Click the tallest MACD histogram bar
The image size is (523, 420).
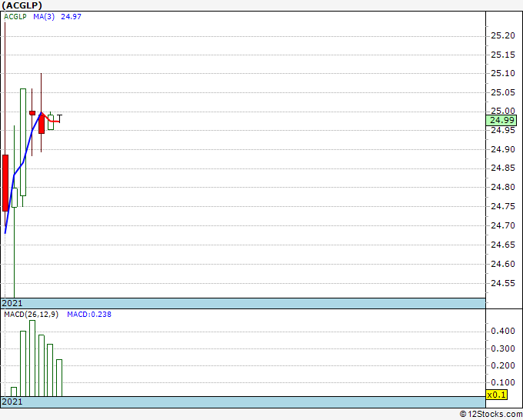click(32, 358)
